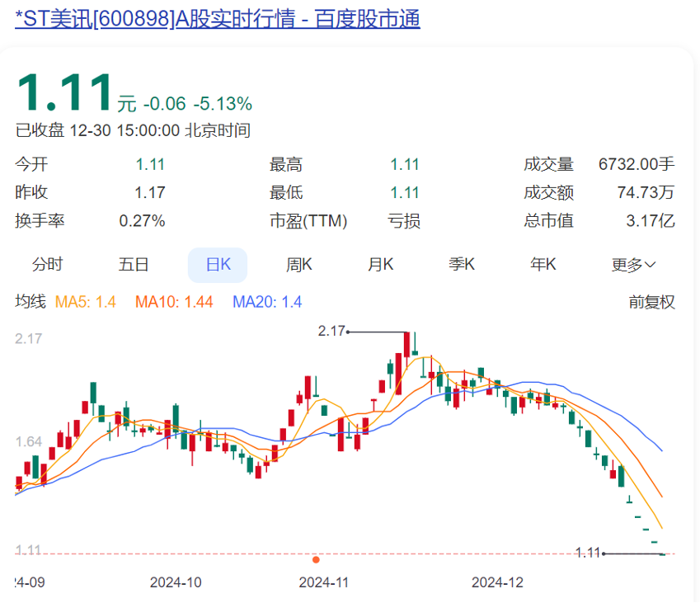This screenshot has height=603, width=700.
Task: Click the orange event dot on the timeline
Action: (316, 559)
